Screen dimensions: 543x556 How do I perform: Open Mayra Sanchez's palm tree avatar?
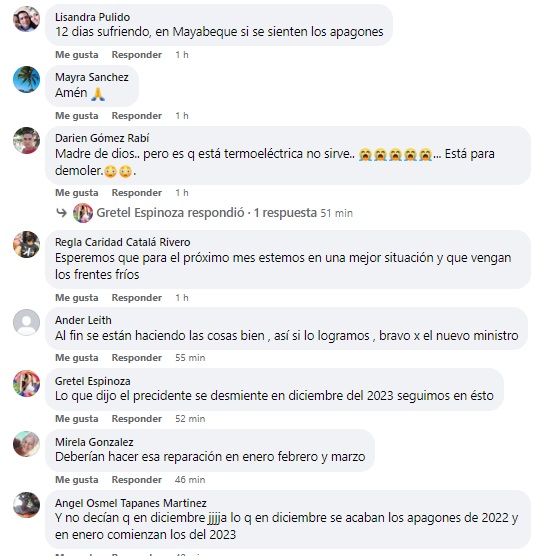tap(26, 79)
